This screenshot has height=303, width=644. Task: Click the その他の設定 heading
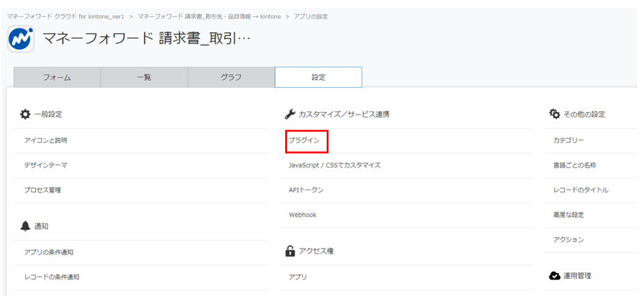(x=584, y=115)
